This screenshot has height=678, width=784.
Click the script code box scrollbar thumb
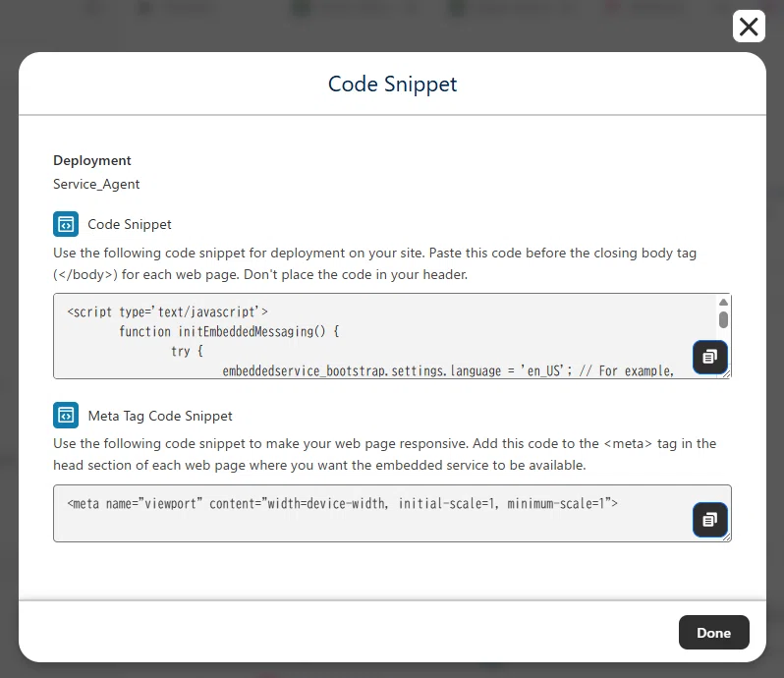point(723,319)
